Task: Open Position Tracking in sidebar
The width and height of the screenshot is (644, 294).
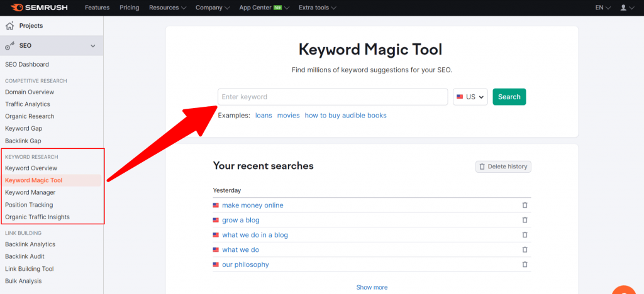Action: [29, 205]
